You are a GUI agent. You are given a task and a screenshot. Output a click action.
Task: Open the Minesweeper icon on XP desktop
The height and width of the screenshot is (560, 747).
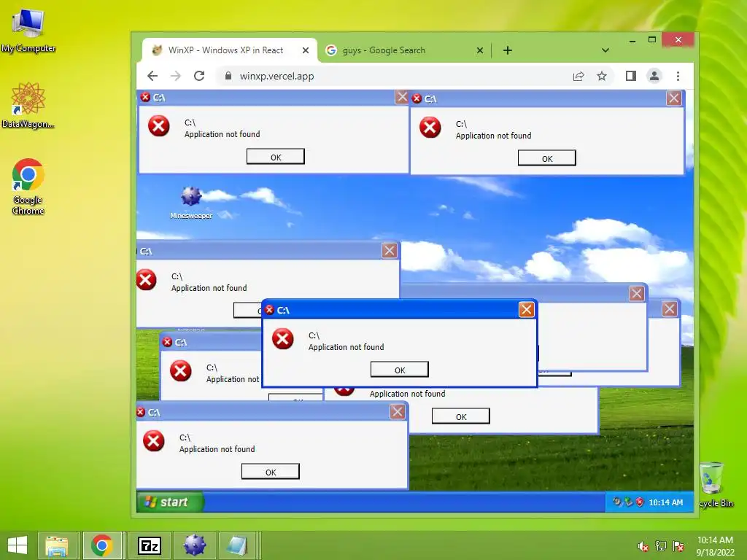point(191,203)
